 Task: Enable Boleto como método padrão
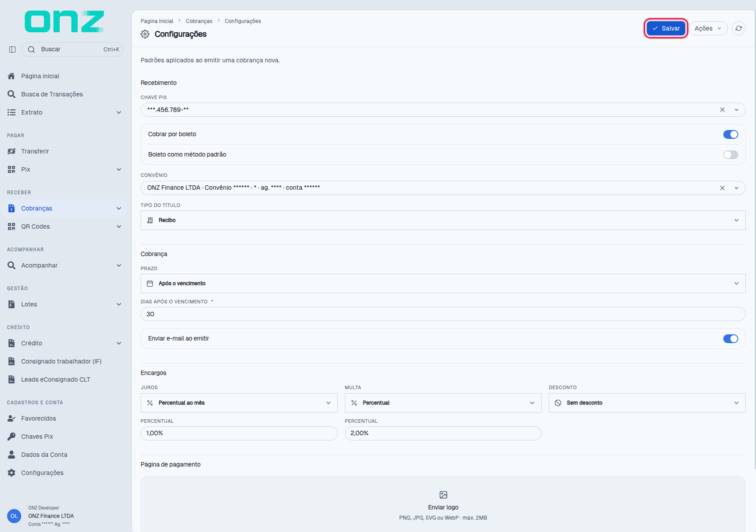730,155
